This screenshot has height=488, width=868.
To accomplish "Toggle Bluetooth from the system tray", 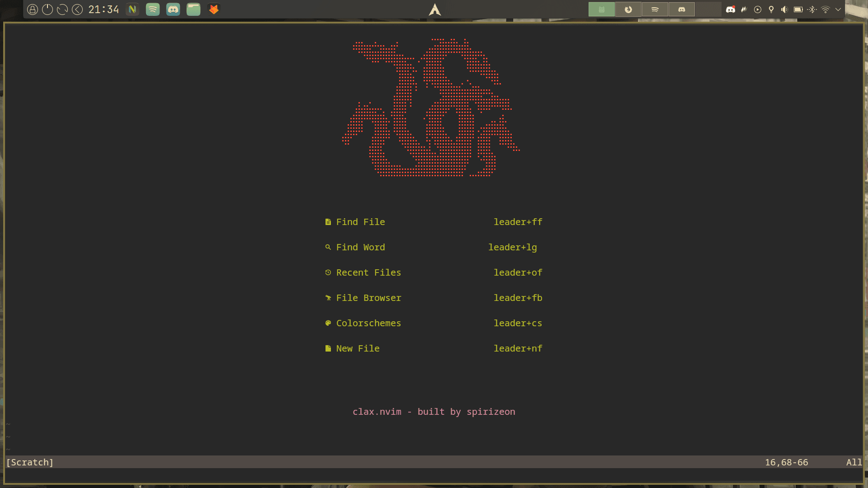I will [x=812, y=9].
